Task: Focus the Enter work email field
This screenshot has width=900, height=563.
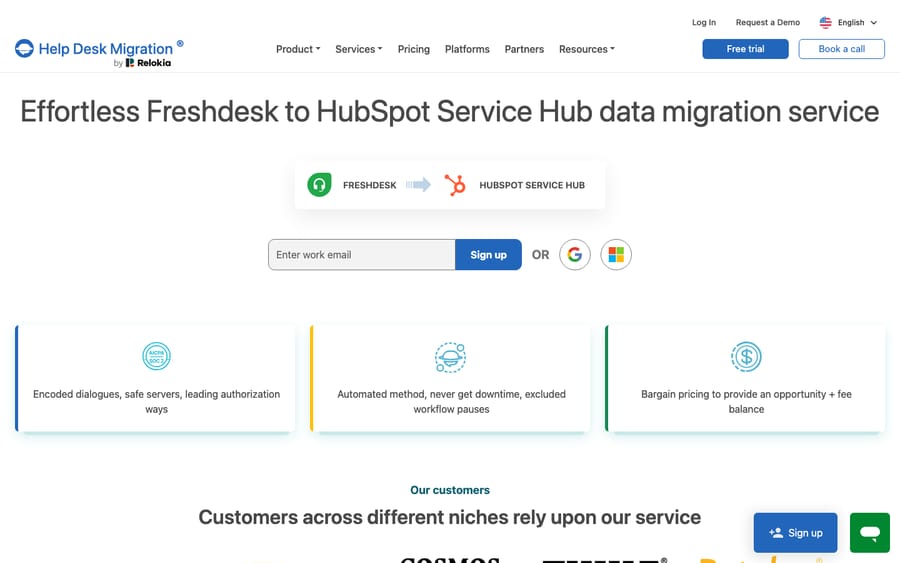Action: click(362, 254)
